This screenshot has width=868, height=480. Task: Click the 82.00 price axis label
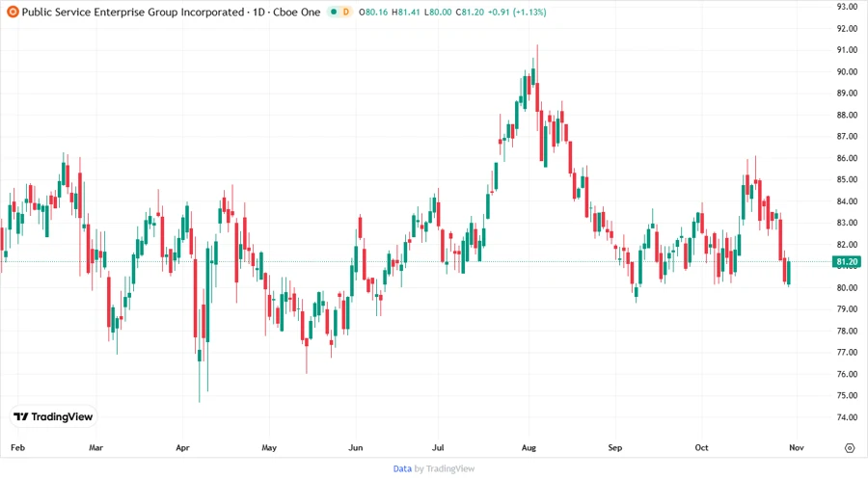(x=847, y=245)
